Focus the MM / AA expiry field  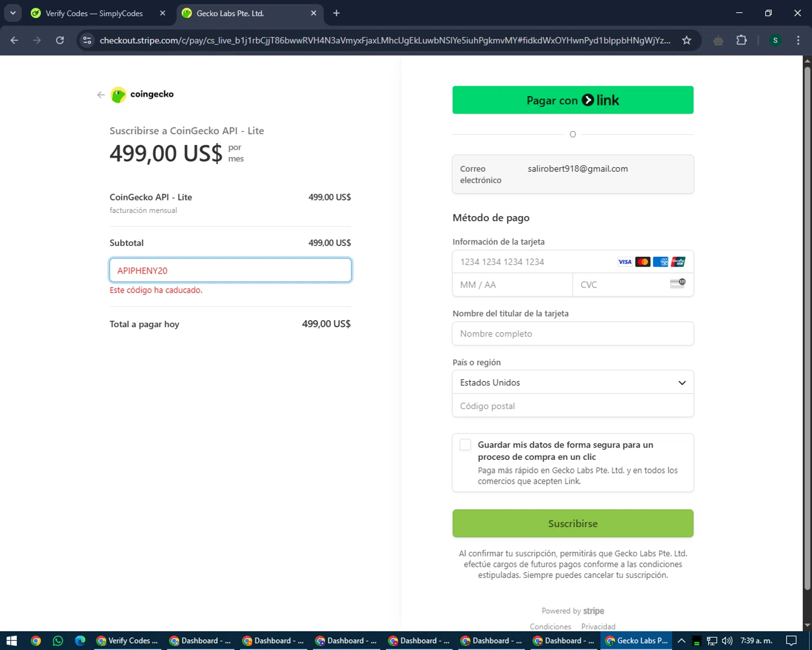point(512,285)
